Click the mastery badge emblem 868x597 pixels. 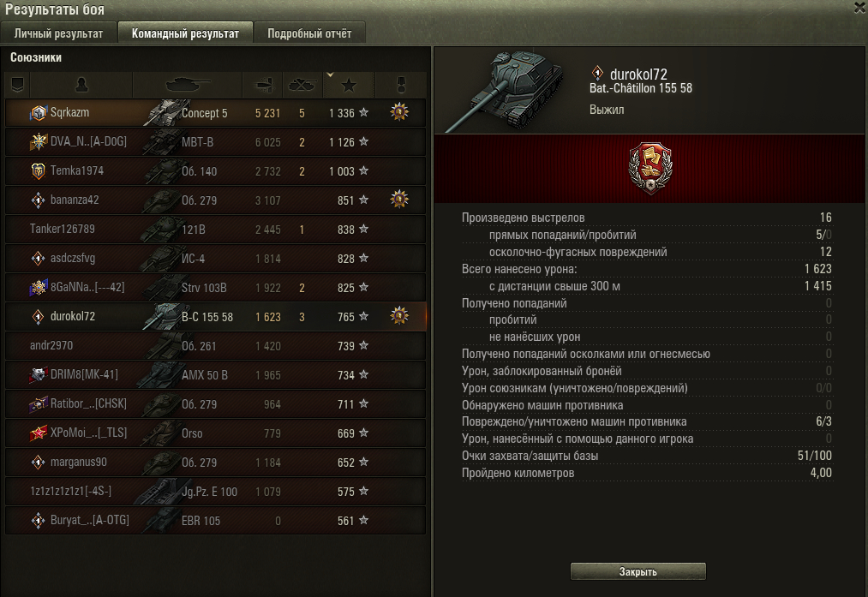[650, 168]
